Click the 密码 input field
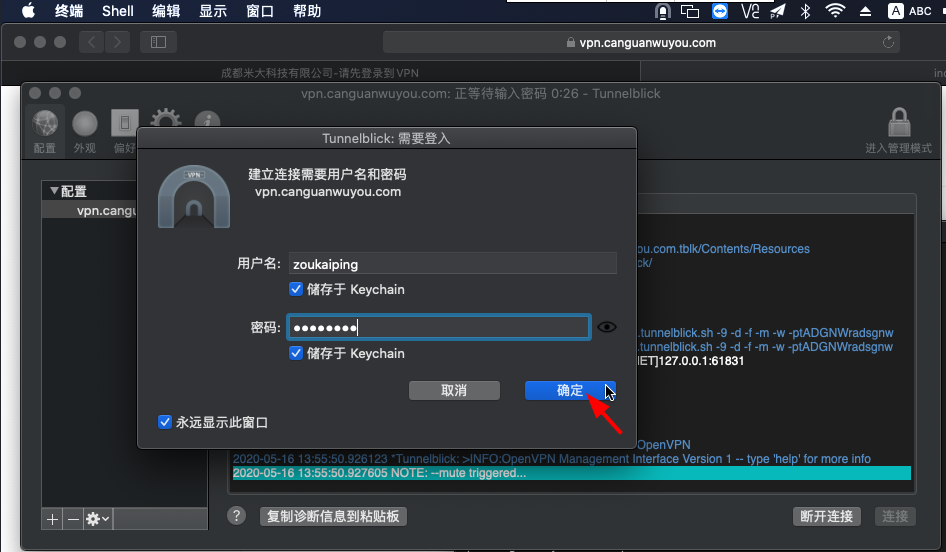The height and width of the screenshot is (552, 946). (x=439, y=327)
